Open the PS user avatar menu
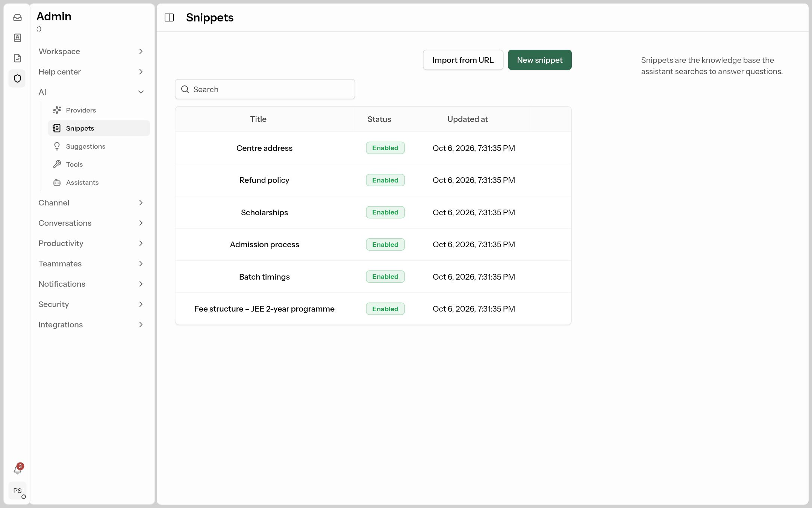 [17, 491]
